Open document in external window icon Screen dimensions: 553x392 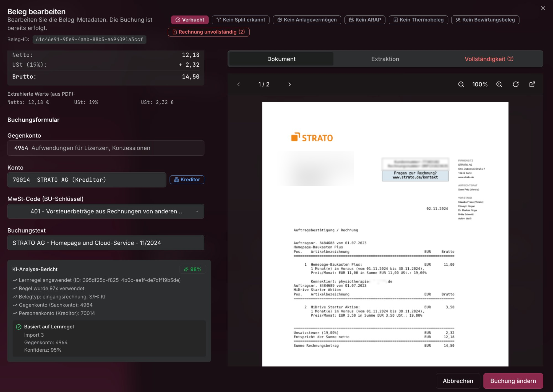(532, 84)
